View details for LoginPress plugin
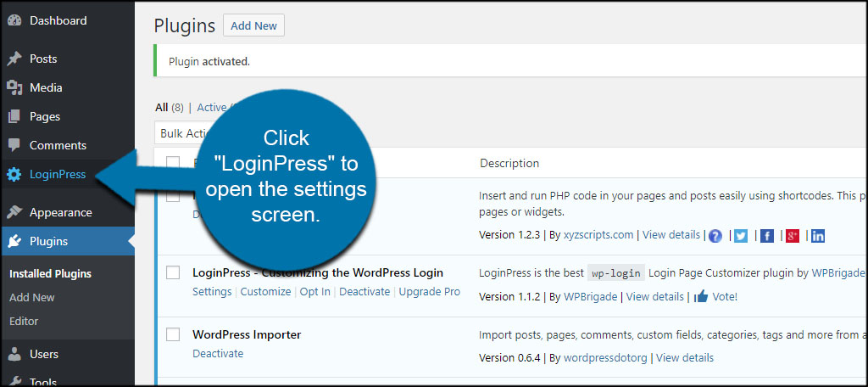Viewport: 868px width, 387px height. (655, 297)
